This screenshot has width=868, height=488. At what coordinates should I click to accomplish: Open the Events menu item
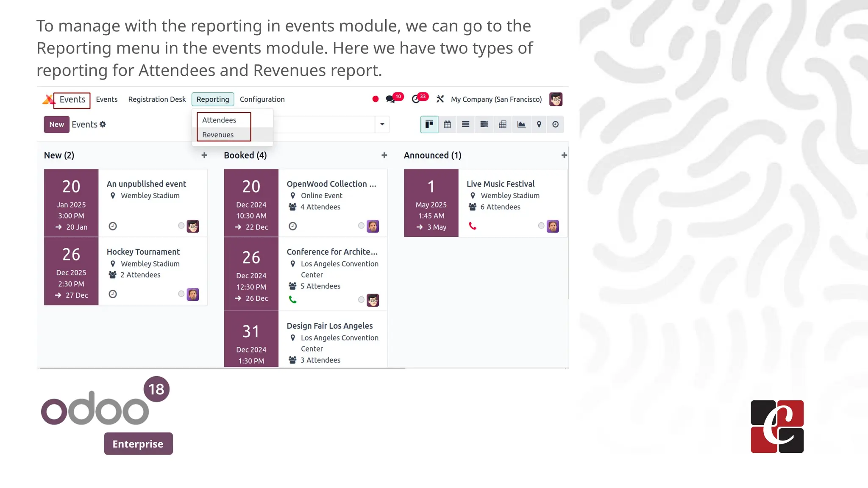pos(107,100)
